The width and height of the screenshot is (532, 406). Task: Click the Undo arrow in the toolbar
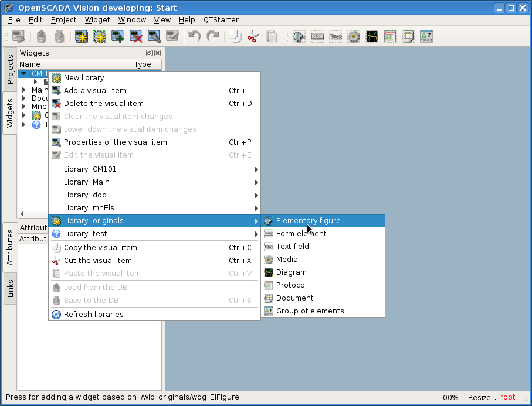click(194, 36)
